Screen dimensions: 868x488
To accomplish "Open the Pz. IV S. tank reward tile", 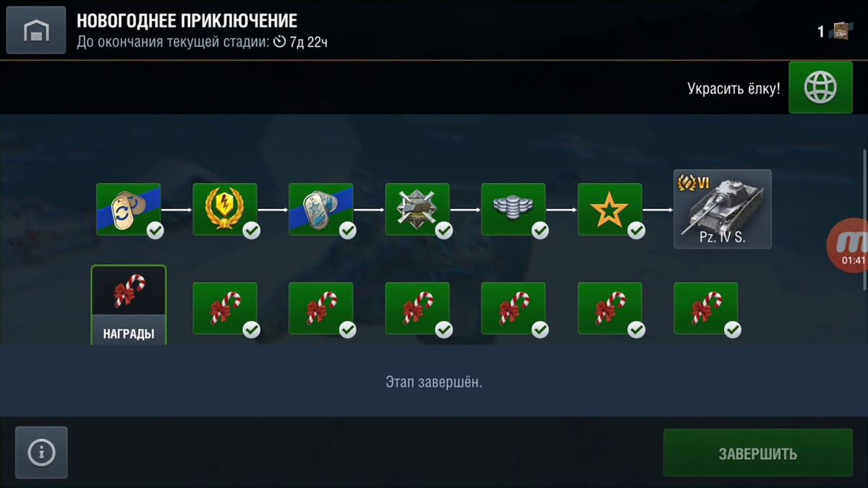I will (x=722, y=209).
